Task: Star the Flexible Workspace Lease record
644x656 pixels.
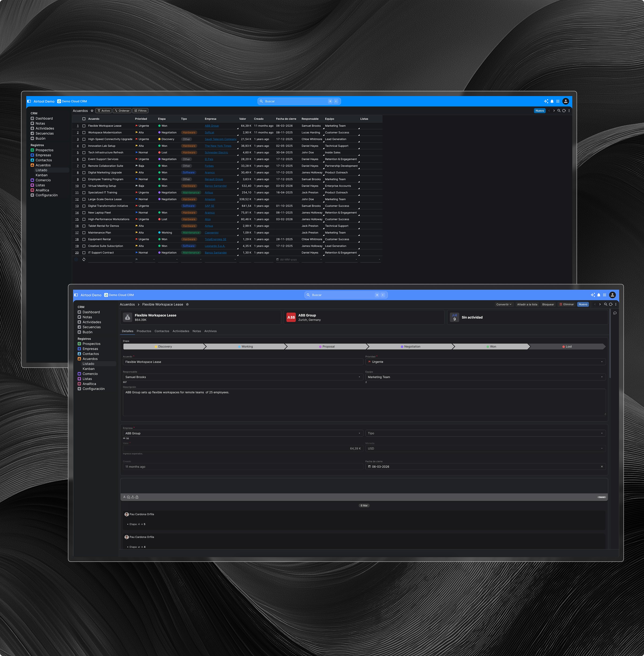Action: pyautogui.click(x=187, y=304)
